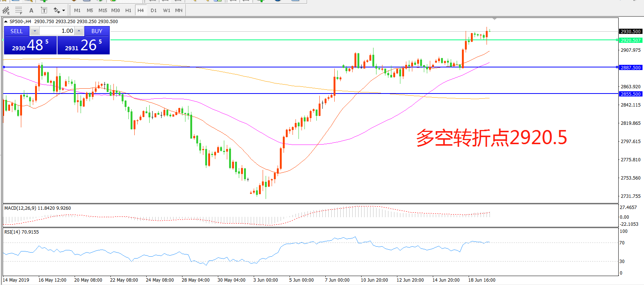Open the arrows tool dropdown arrow
The height and width of the screenshot is (285, 644).
63,10
